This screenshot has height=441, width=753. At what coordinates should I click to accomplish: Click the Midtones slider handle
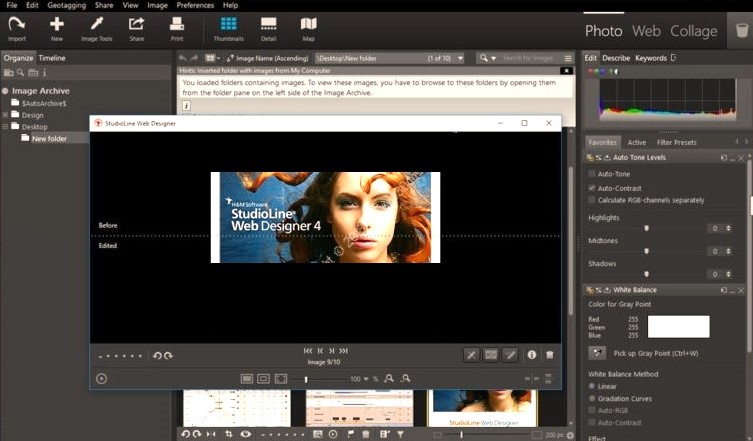(x=646, y=251)
